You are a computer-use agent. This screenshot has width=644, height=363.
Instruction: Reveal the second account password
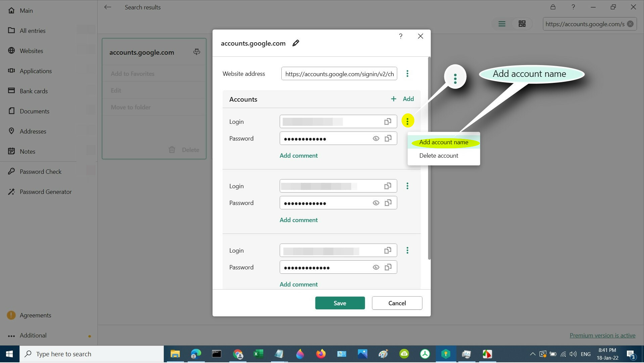point(376,203)
